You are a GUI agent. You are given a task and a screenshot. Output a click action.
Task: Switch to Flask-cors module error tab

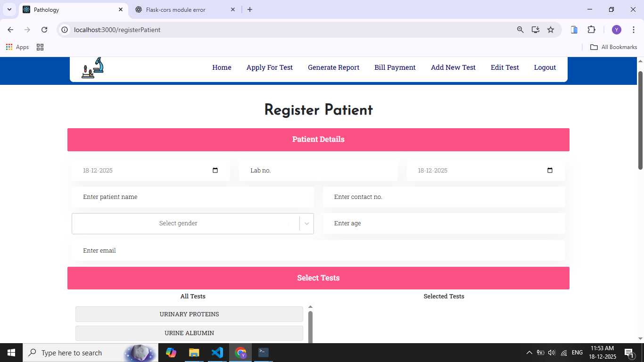coord(175,9)
